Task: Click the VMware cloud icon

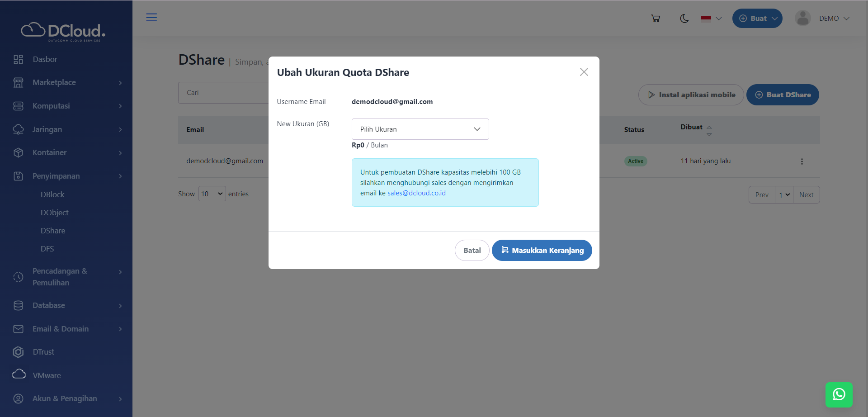Action: [19, 375]
